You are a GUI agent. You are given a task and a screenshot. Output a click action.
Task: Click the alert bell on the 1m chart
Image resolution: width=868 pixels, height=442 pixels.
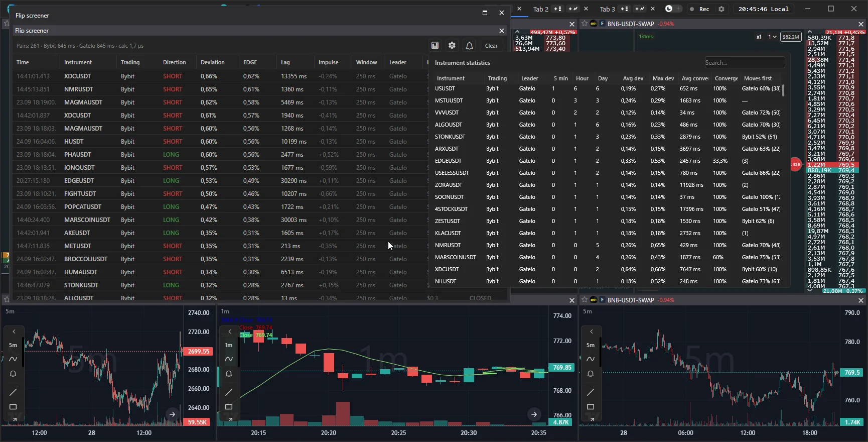(x=229, y=374)
